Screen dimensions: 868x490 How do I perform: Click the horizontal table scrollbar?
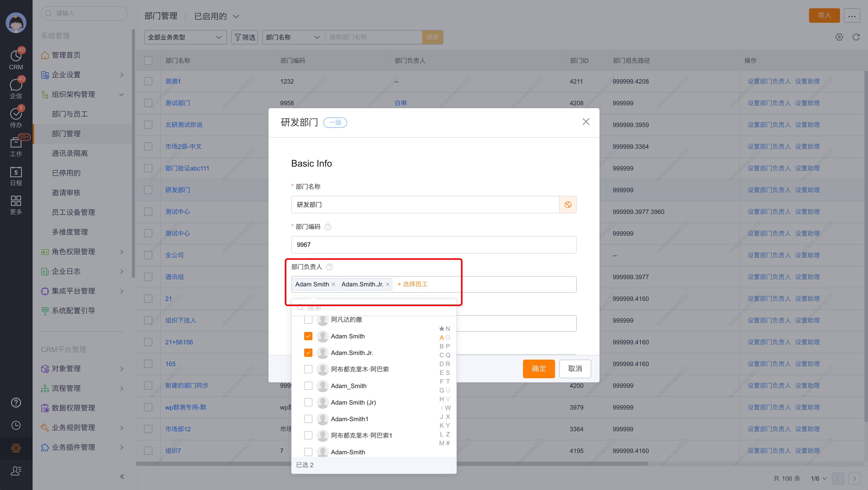click(392, 463)
